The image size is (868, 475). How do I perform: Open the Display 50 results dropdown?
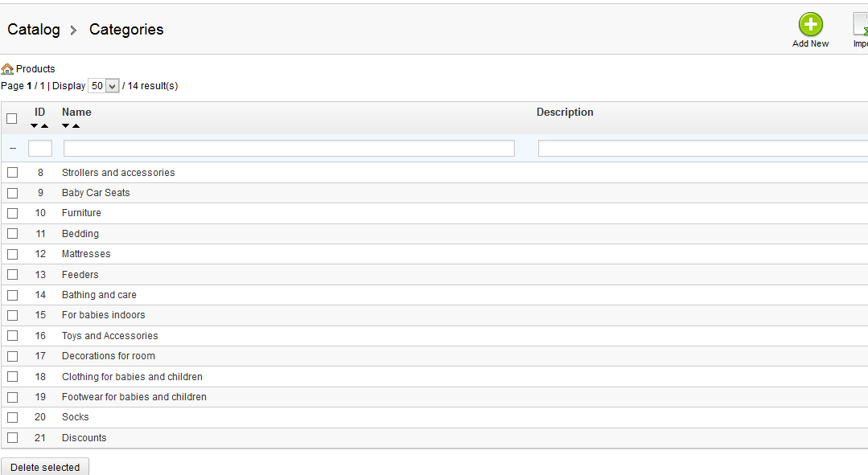click(x=104, y=86)
